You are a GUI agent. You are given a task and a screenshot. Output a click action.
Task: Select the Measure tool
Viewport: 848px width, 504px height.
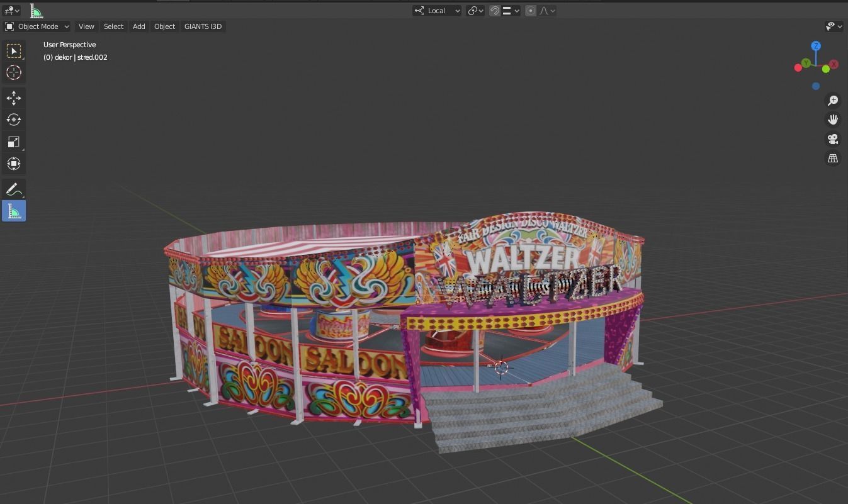(x=14, y=210)
